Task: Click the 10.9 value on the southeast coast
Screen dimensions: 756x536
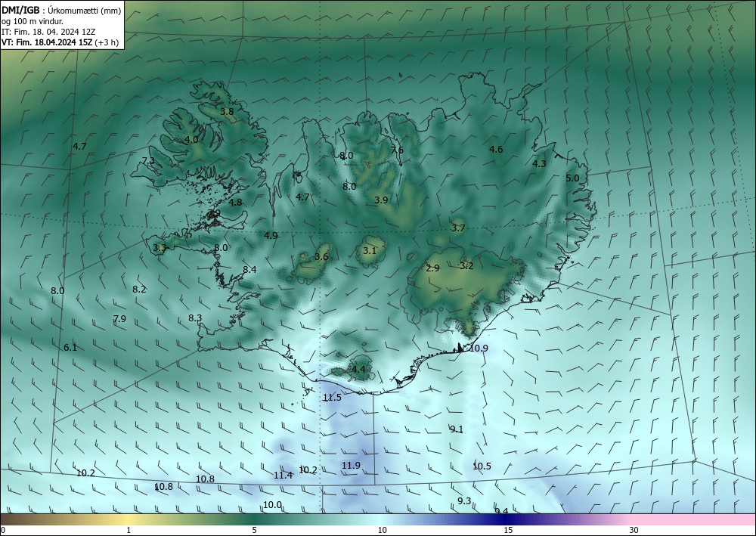Action: tap(479, 348)
